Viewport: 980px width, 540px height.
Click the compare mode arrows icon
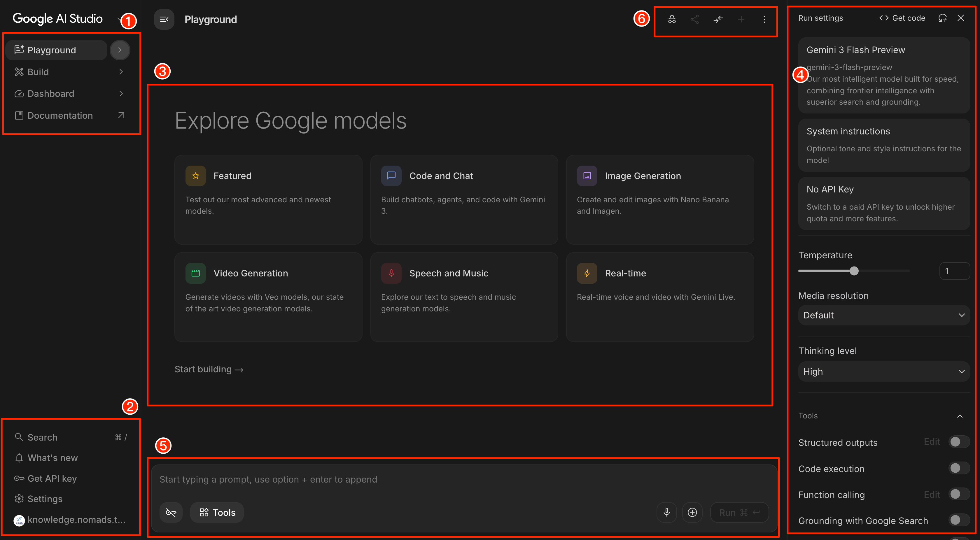click(x=718, y=20)
